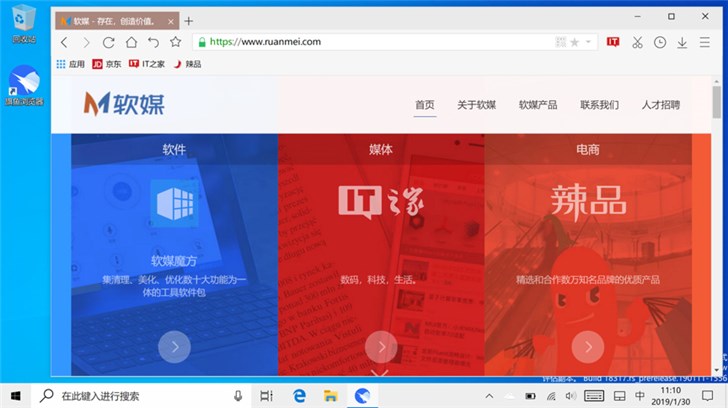Select the 软媒 - 存在，创造价值 tab
The height and width of the screenshot is (408, 728).
117,21
